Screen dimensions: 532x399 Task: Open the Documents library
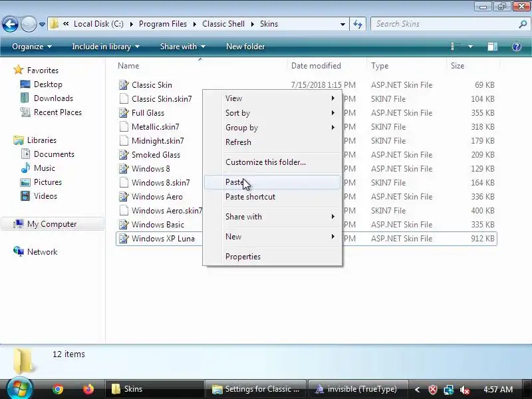click(54, 154)
